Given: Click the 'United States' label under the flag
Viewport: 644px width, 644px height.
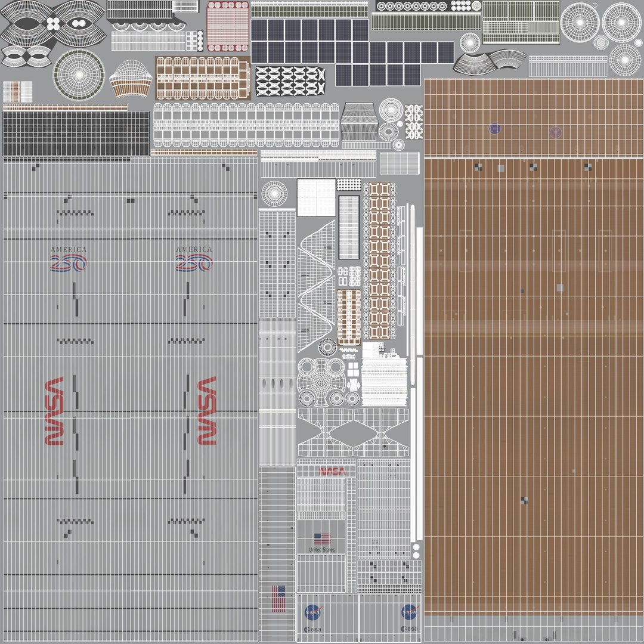Looking at the screenshot, I should tap(322, 550).
